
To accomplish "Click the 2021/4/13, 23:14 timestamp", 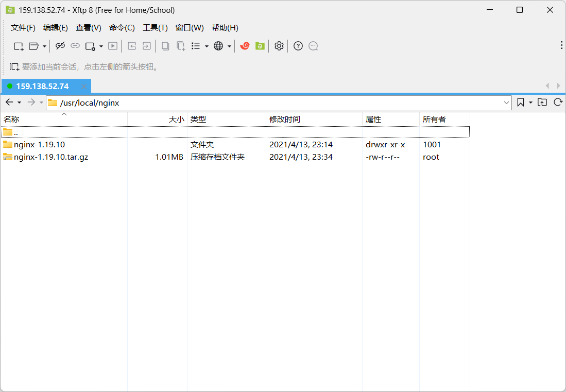I will coord(301,145).
